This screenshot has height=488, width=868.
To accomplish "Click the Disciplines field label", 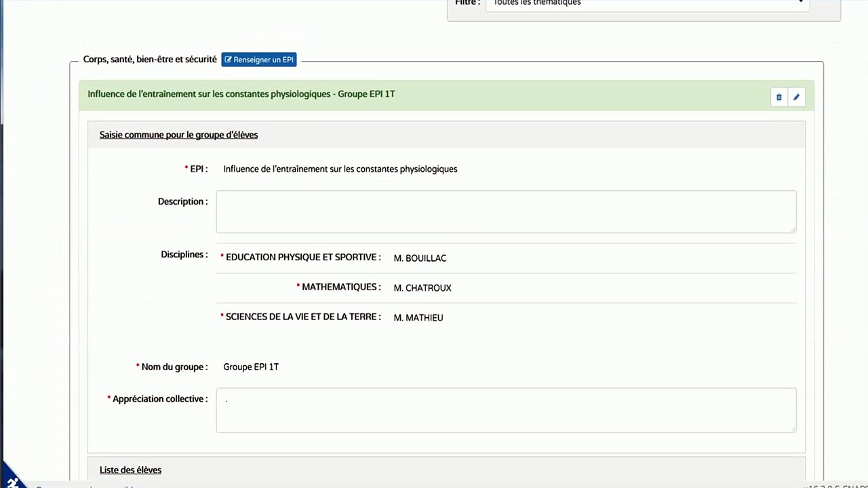I will pos(184,255).
